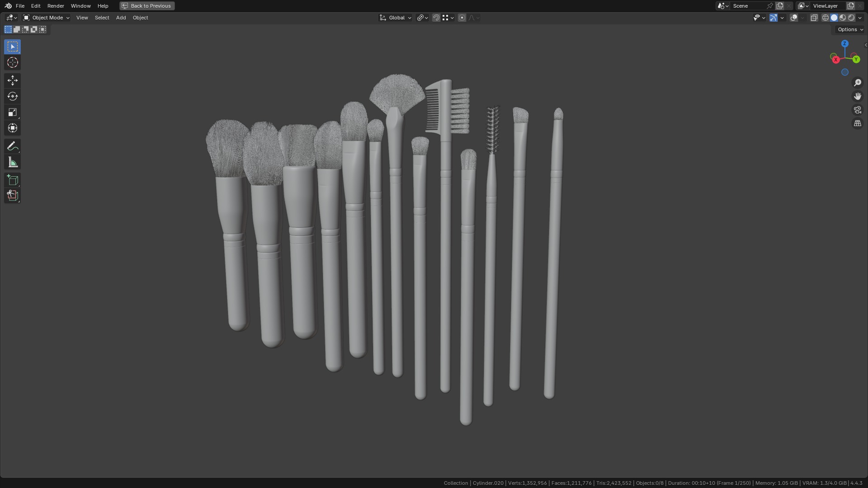Screen dimensions: 868x488
Task: Toggle Show Overlays button
Action: pos(794,18)
